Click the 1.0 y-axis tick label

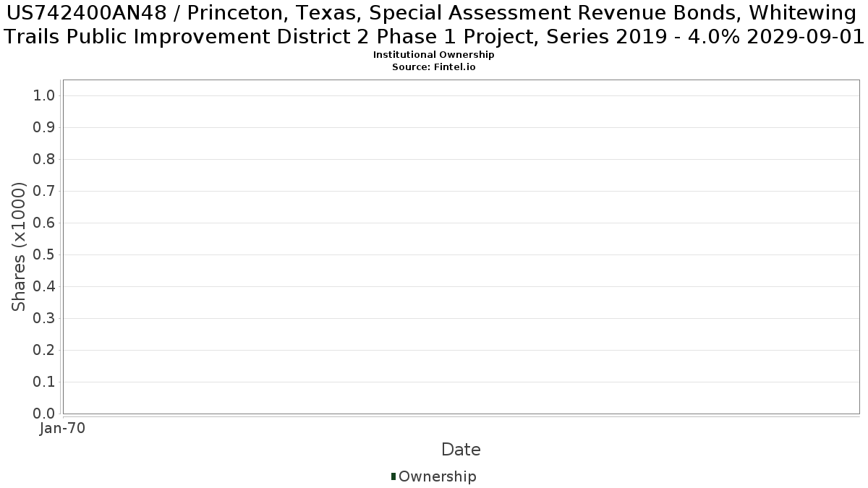coord(45,96)
